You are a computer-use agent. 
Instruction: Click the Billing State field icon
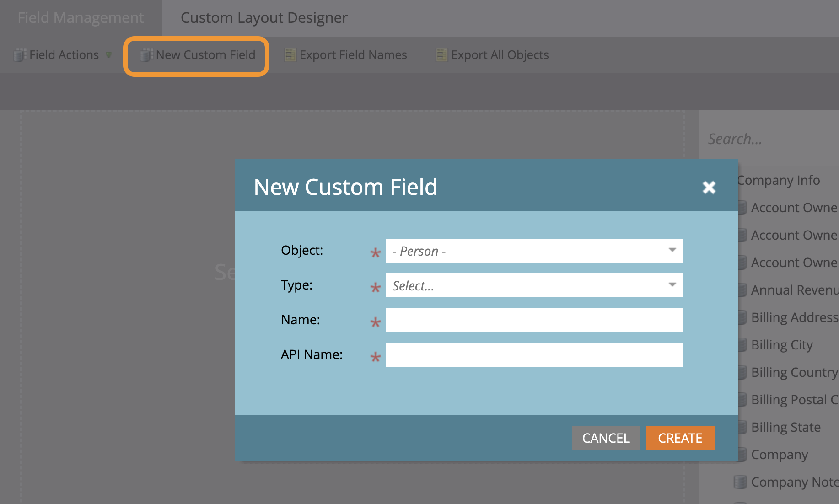[x=742, y=427]
